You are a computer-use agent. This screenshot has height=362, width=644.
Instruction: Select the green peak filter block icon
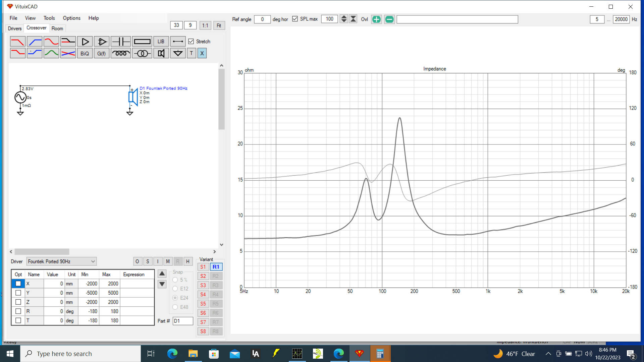51,53
